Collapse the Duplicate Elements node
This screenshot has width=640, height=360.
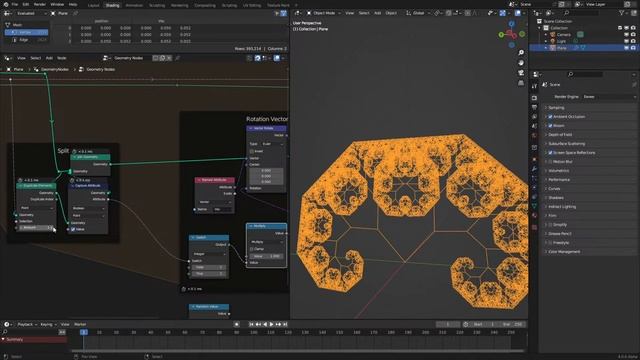click(20, 186)
